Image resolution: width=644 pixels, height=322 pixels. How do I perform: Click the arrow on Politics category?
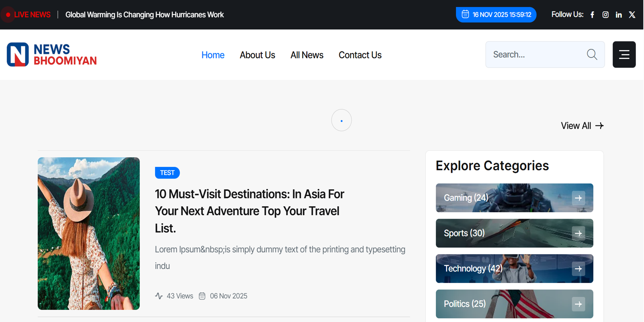578,304
